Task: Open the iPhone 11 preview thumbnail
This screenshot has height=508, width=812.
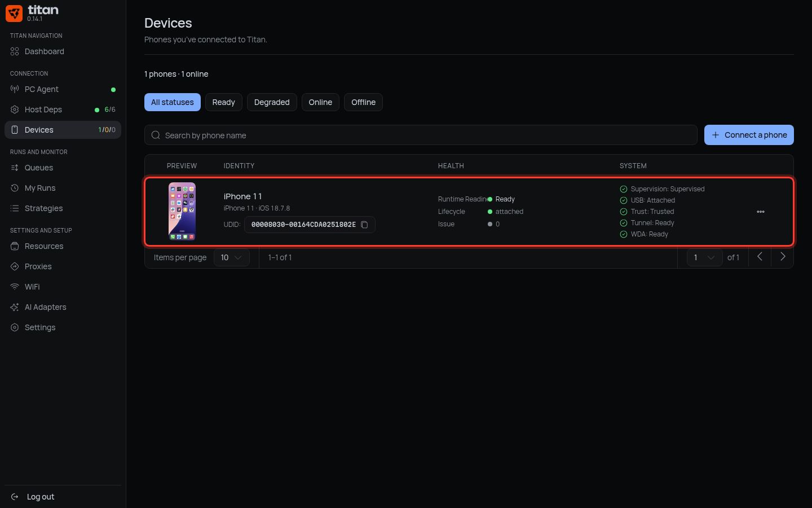Action: (x=182, y=211)
